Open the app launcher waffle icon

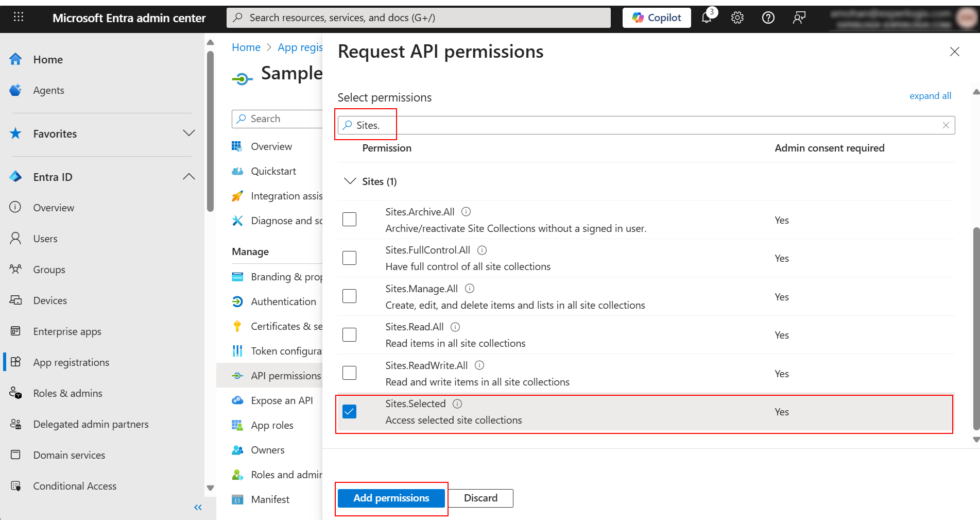(x=19, y=18)
